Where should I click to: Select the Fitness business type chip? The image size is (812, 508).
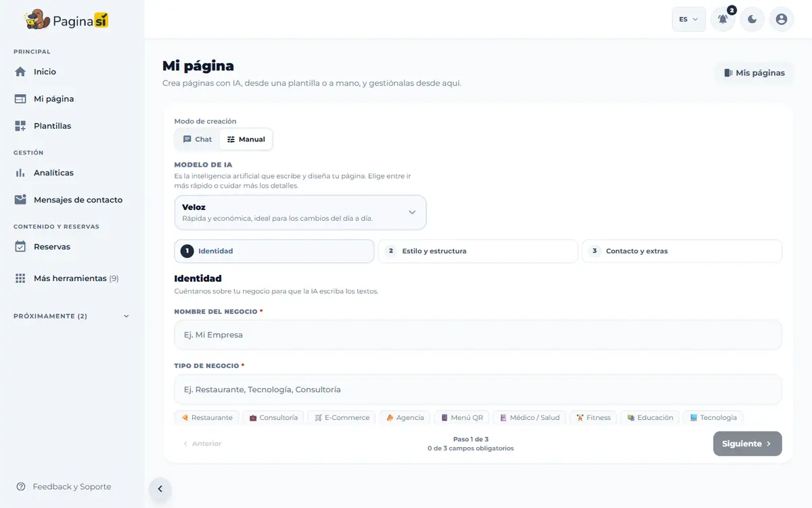coord(593,417)
